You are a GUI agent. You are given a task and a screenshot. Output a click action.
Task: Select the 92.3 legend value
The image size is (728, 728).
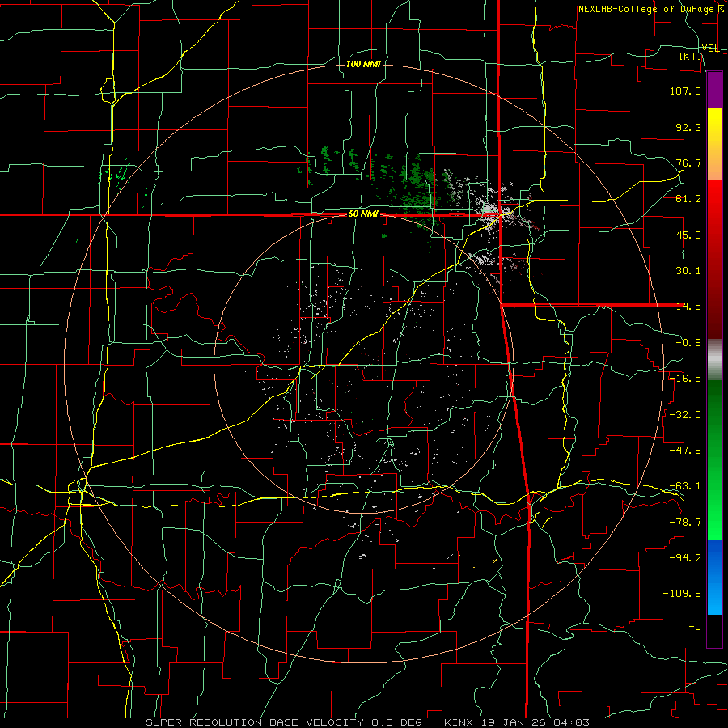(x=688, y=127)
